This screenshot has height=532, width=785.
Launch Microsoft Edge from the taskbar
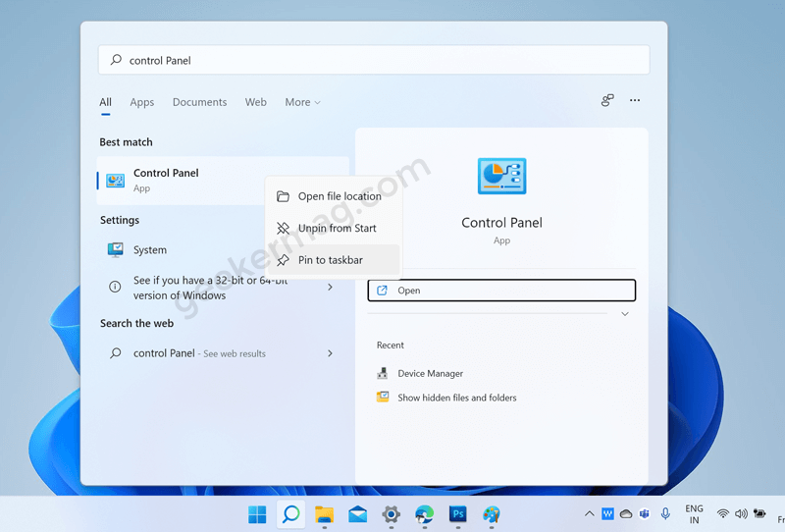pos(425,514)
